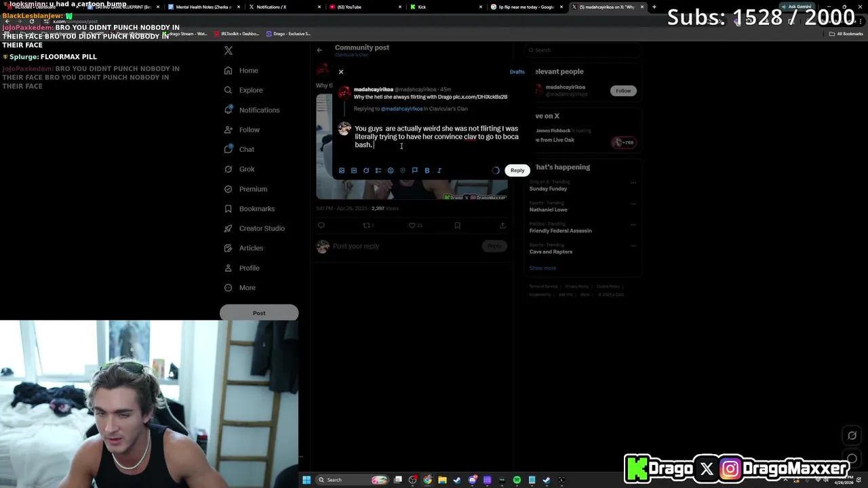Go to Home in X sidebar

[241, 70]
